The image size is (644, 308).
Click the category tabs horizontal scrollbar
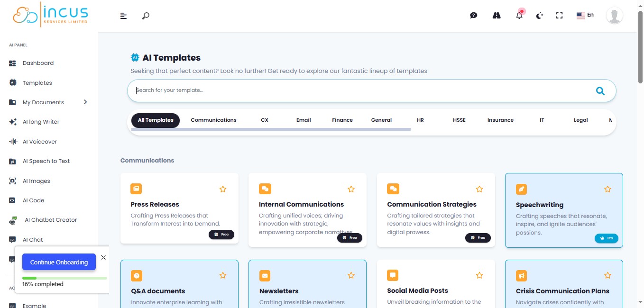click(271, 129)
